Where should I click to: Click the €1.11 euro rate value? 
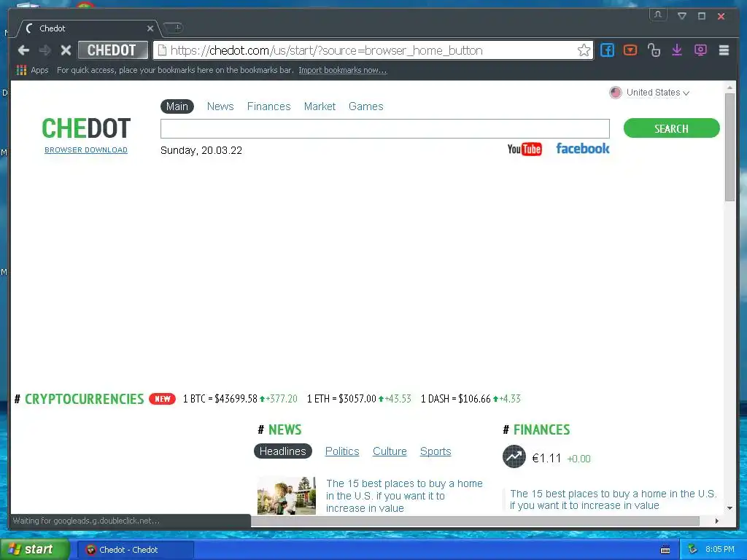(546, 458)
